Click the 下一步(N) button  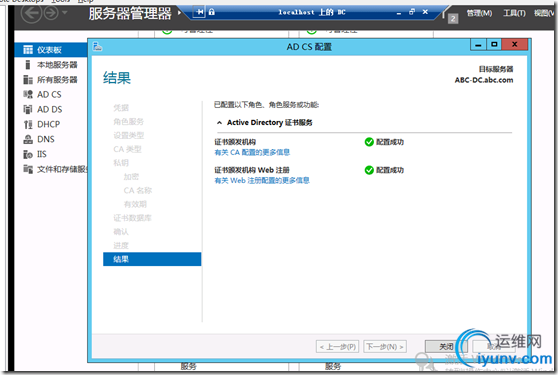tap(385, 347)
